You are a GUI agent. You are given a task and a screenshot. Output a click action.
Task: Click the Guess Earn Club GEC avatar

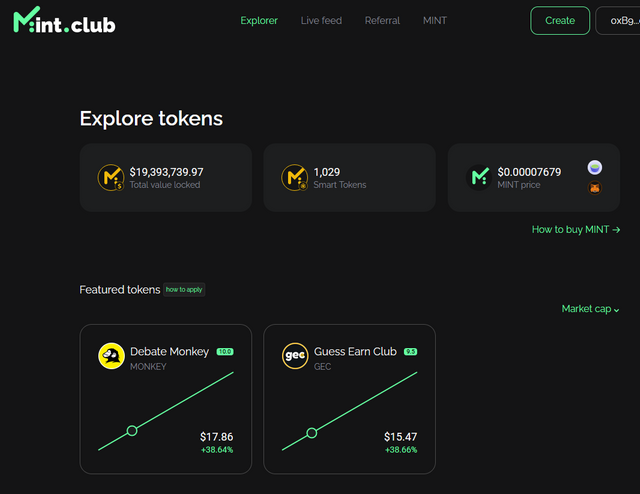pos(295,356)
